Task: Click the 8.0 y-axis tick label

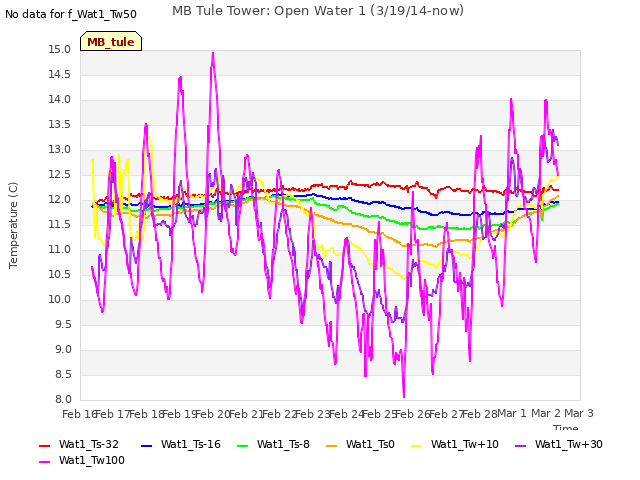Action: [x=63, y=400]
